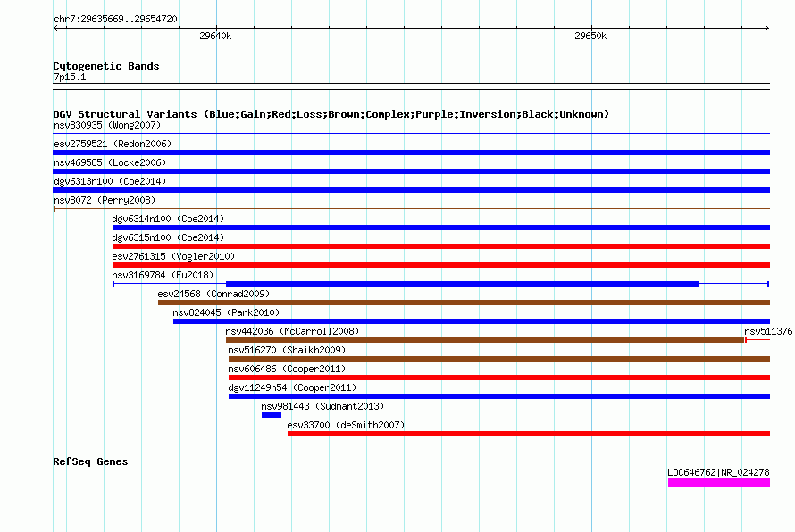Click the nsv516270 (Shaikh2009) brown bar

click(499, 359)
